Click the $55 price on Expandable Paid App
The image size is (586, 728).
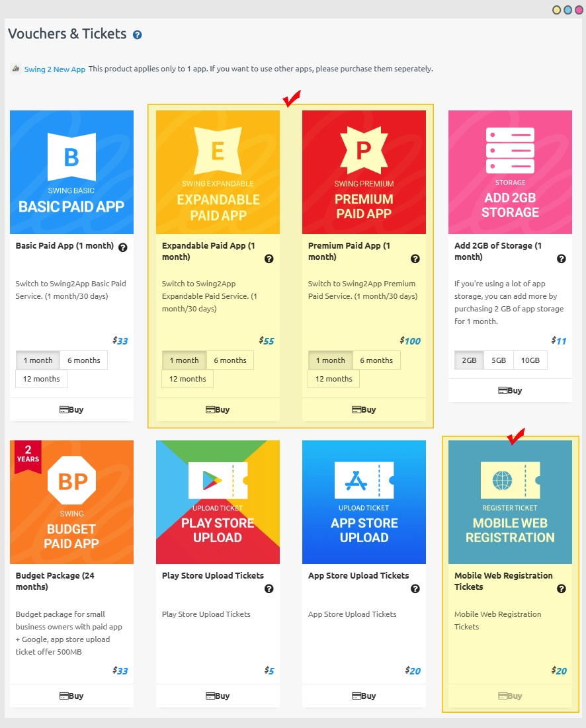pos(267,341)
